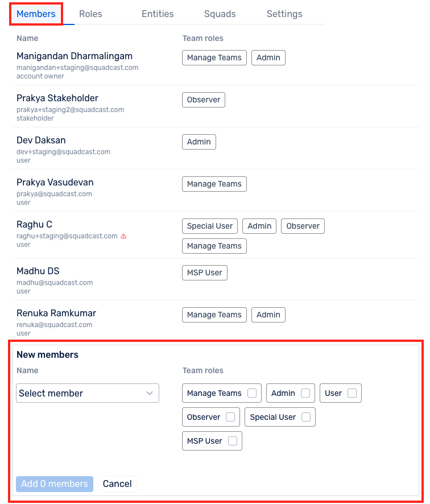Open the Squads tab
Screen dimensions: 430x504
tap(220, 14)
